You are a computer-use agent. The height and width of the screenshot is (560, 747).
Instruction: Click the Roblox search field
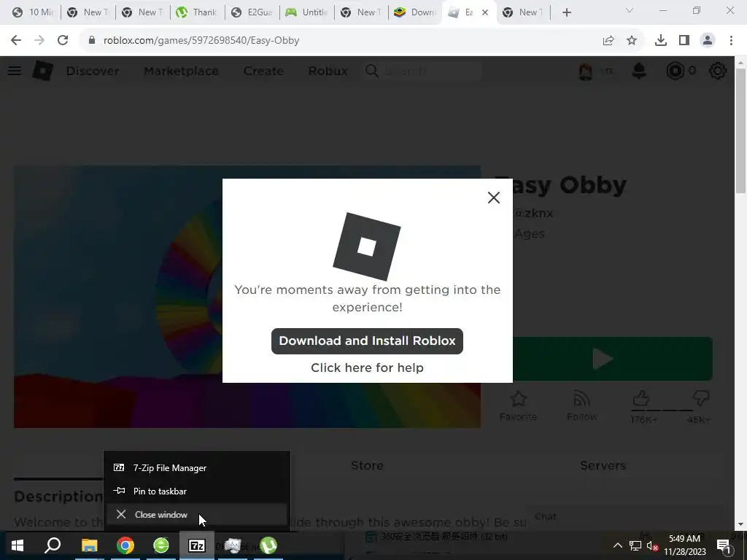(x=423, y=71)
